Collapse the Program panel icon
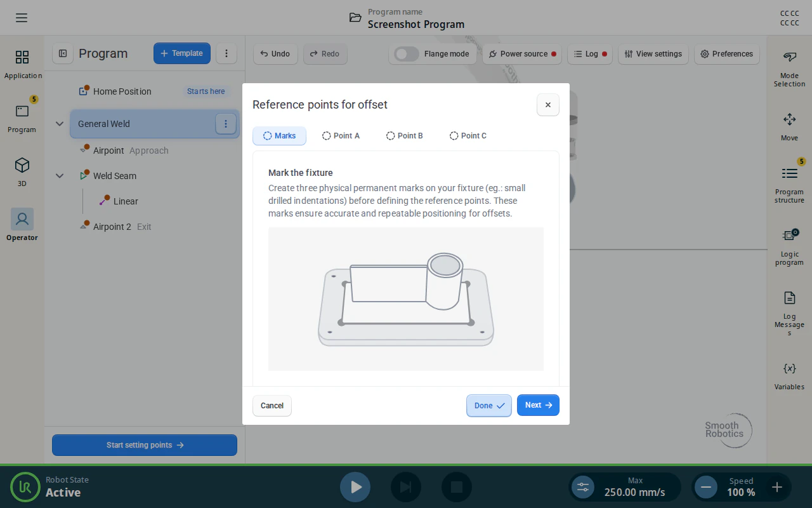The width and height of the screenshot is (812, 508). coord(63,54)
